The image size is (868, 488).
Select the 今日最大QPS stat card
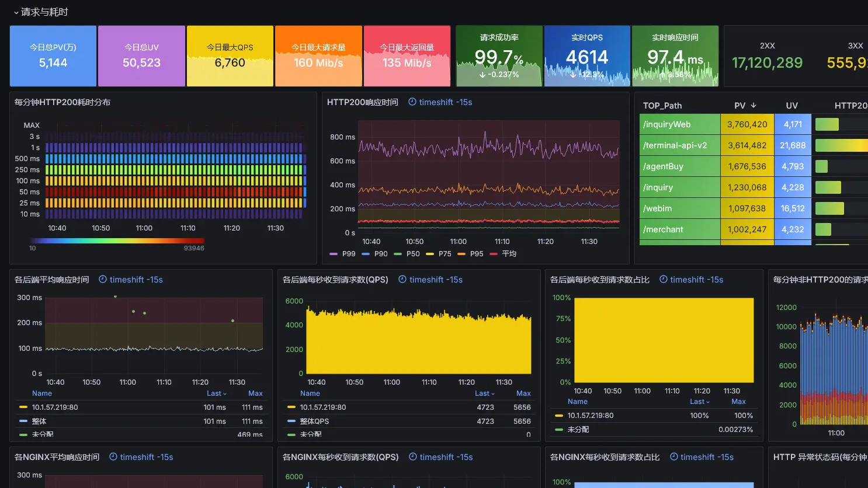(230, 56)
